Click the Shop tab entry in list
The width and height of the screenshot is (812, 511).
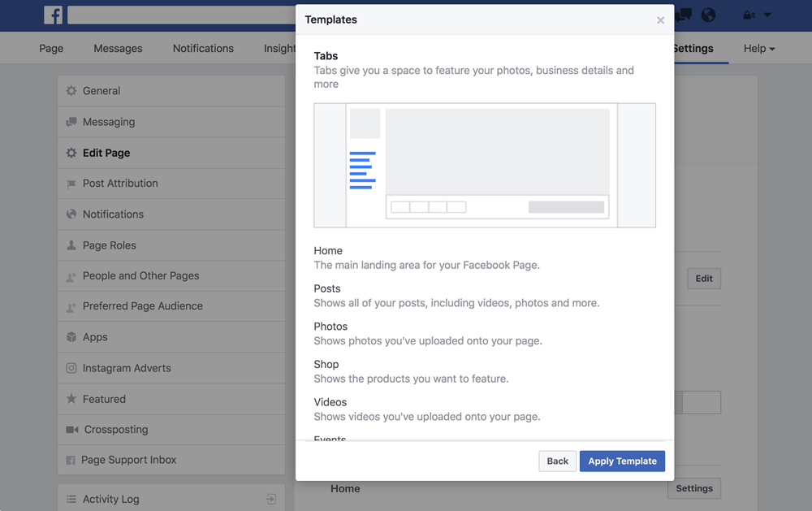411,371
